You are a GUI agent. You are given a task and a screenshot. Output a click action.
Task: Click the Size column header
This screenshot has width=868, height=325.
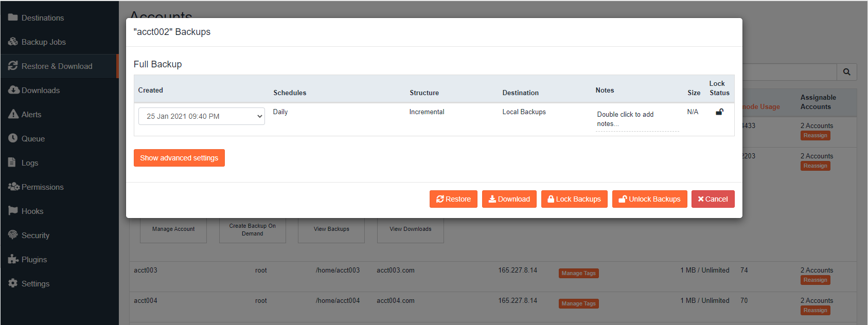point(694,93)
